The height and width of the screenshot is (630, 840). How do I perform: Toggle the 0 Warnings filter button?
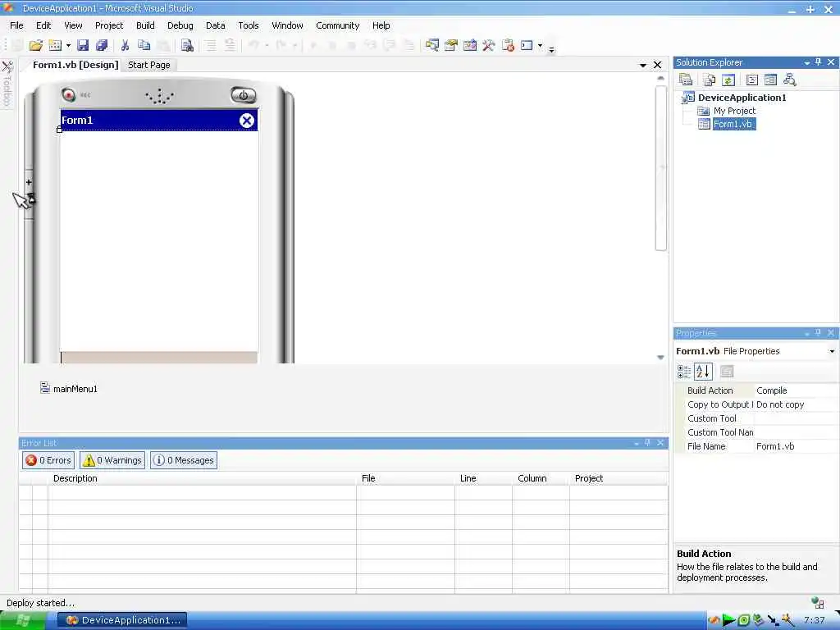pyautogui.click(x=112, y=460)
